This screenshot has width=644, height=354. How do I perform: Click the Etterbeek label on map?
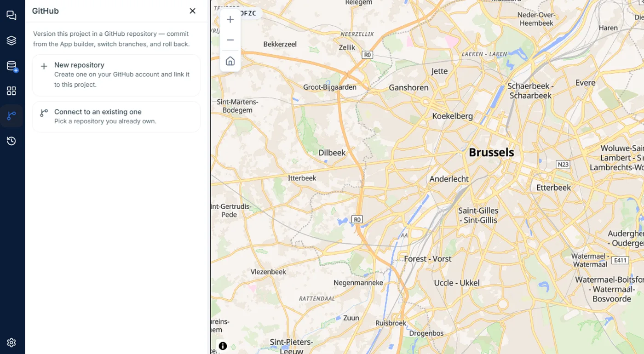click(553, 188)
